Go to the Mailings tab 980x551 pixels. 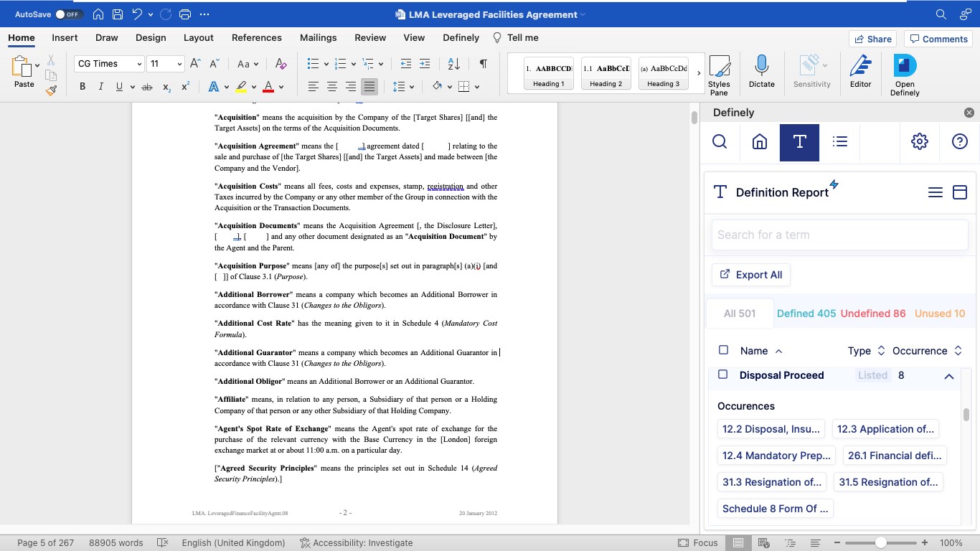(x=318, y=37)
